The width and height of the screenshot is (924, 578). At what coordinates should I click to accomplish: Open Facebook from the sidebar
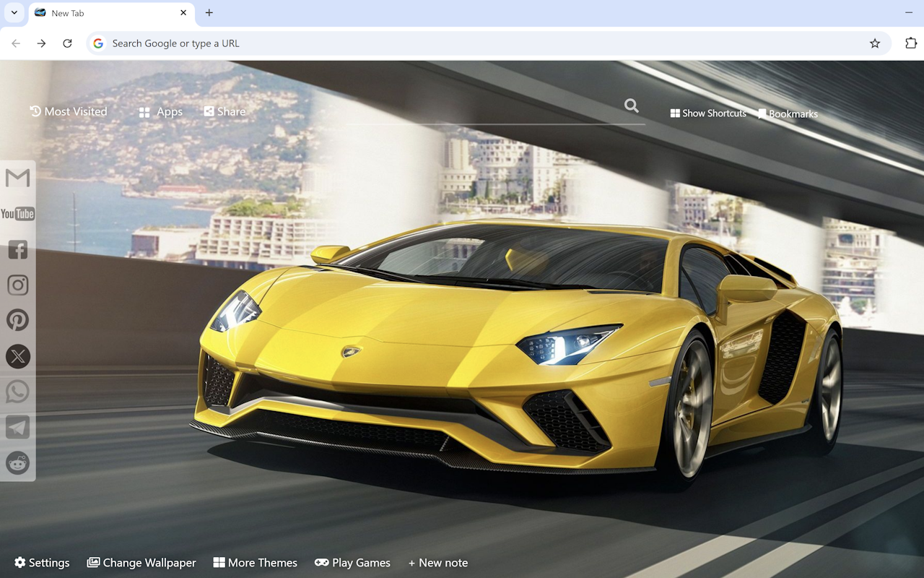[x=17, y=249]
